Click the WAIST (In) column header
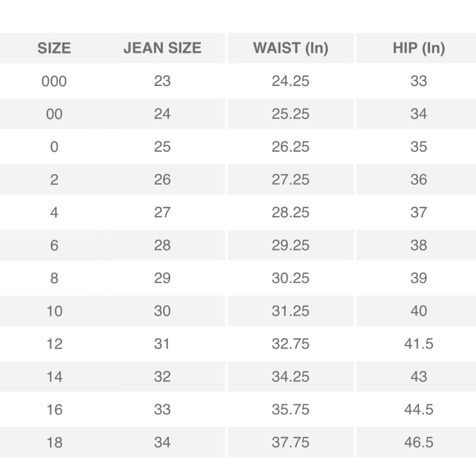 tap(290, 48)
